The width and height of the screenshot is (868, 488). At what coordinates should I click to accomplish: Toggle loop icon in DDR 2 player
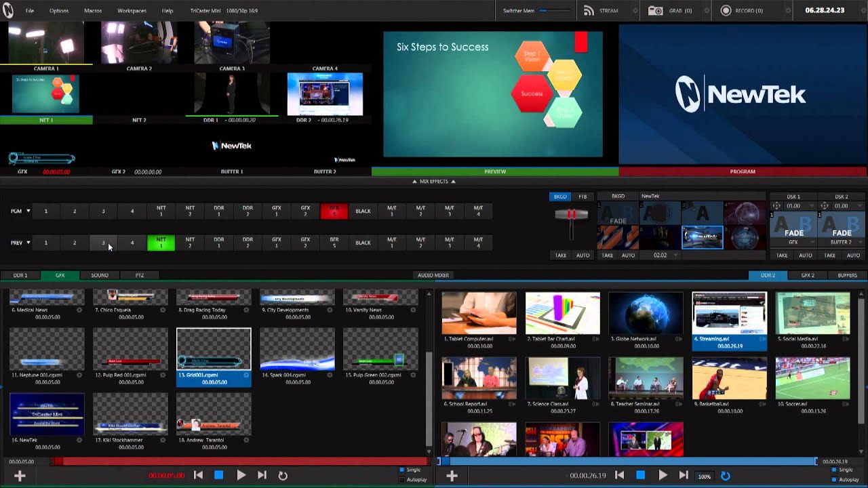click(x=725, y=476)
